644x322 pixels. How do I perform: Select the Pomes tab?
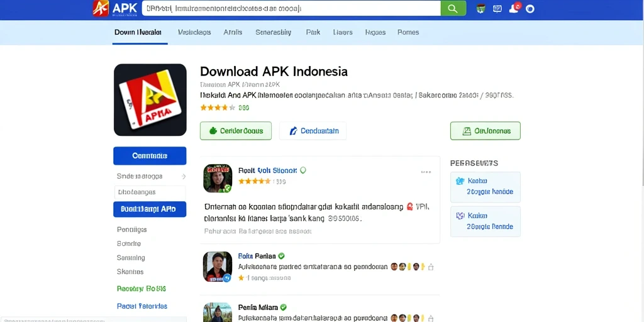(408, 33)
